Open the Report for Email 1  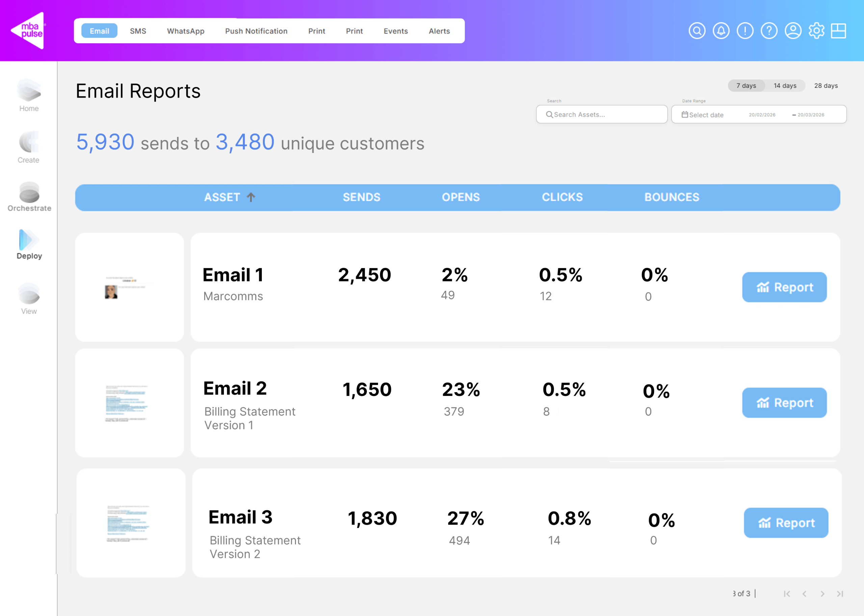tap(784, 287)
